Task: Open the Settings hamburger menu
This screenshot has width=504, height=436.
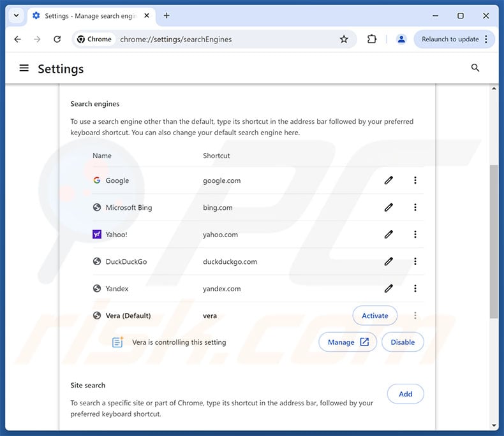Action: 24,68
